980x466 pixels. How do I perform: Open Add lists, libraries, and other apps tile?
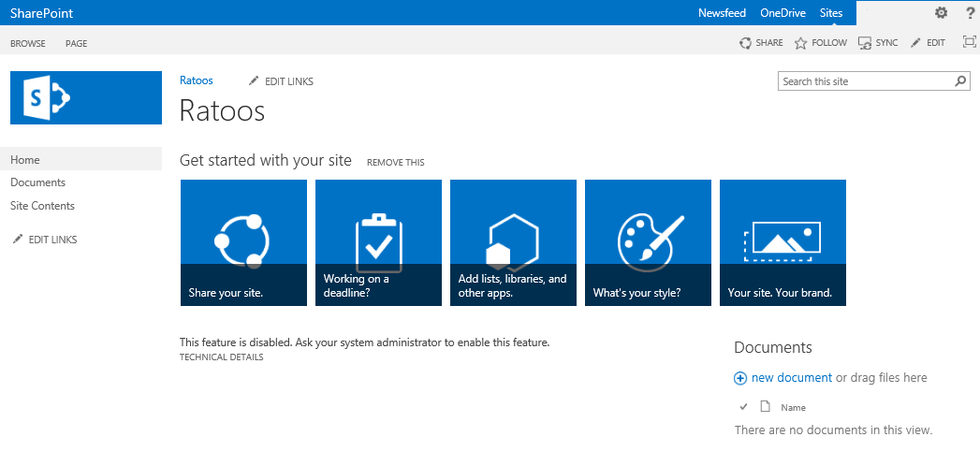513,243
